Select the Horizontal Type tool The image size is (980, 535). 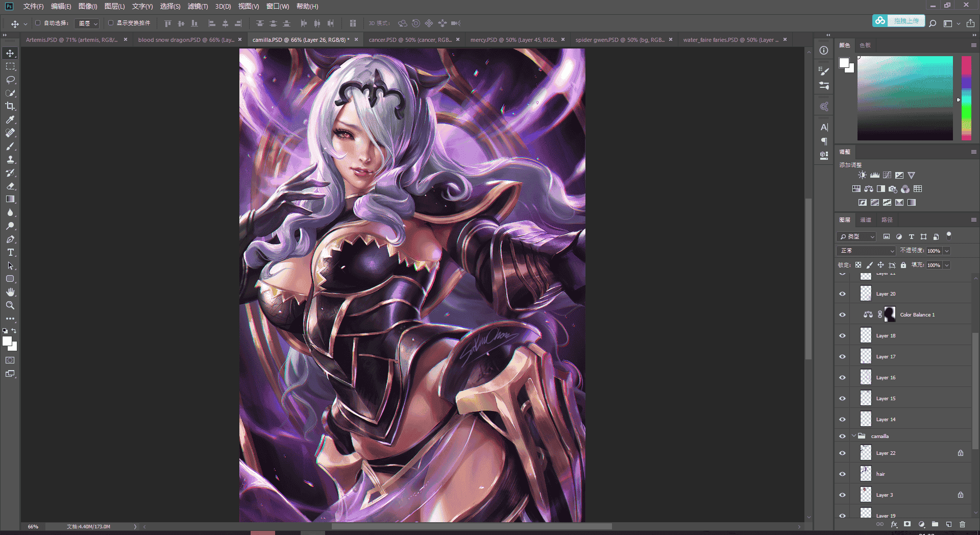(x=10, y=252)
